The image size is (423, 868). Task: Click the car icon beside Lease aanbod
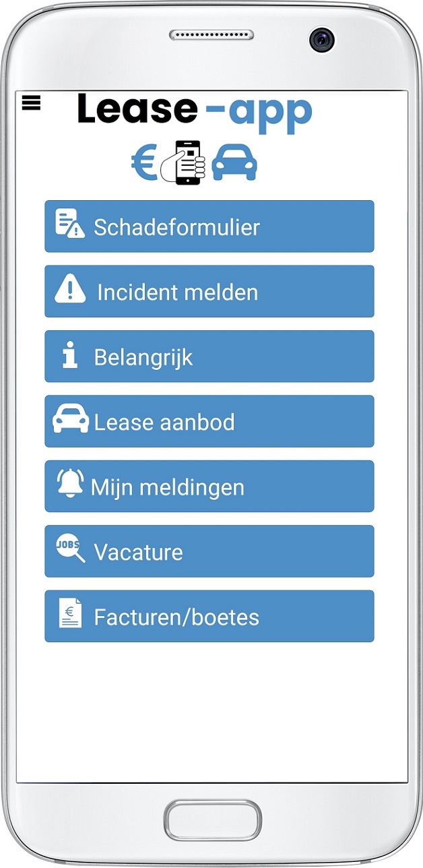71,420
